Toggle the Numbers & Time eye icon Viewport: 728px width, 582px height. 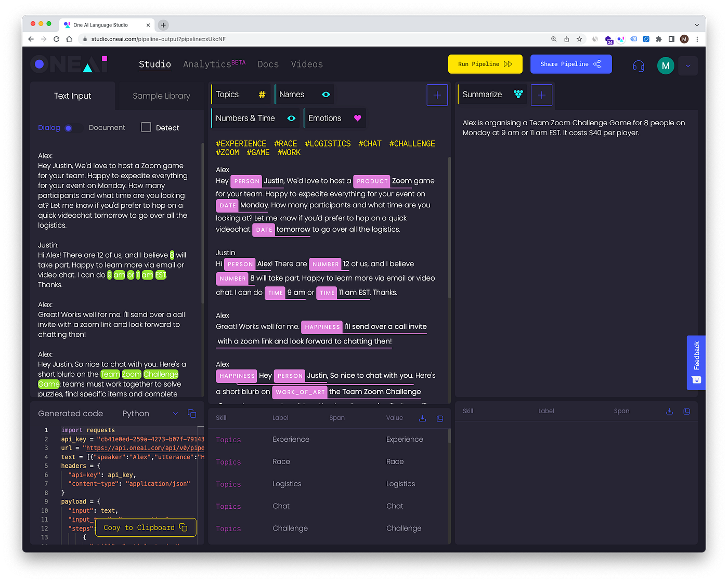point(291,118)
